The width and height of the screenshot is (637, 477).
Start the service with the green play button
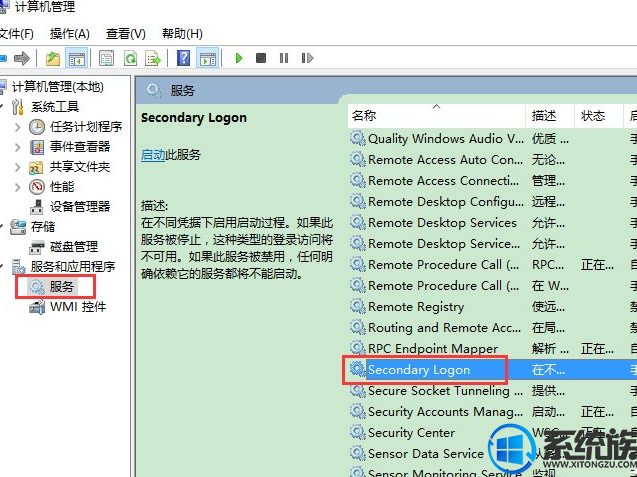click(239, 58)
